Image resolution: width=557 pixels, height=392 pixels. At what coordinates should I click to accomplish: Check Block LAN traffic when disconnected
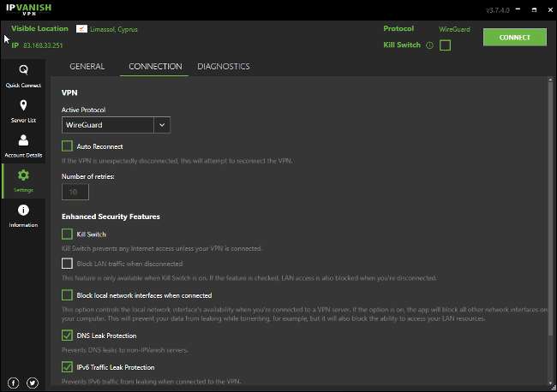(x=67, y=264)
